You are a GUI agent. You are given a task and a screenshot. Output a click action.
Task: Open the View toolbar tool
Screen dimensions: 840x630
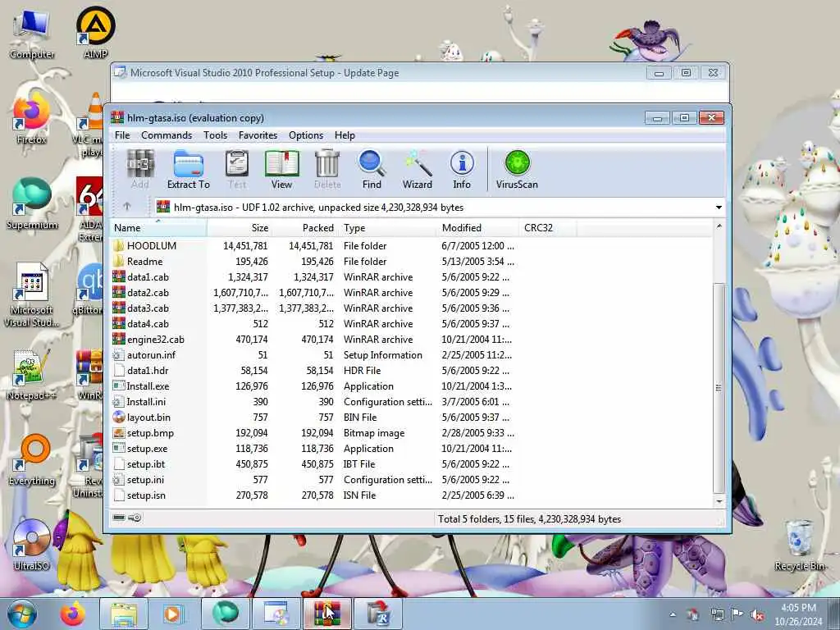282,170
